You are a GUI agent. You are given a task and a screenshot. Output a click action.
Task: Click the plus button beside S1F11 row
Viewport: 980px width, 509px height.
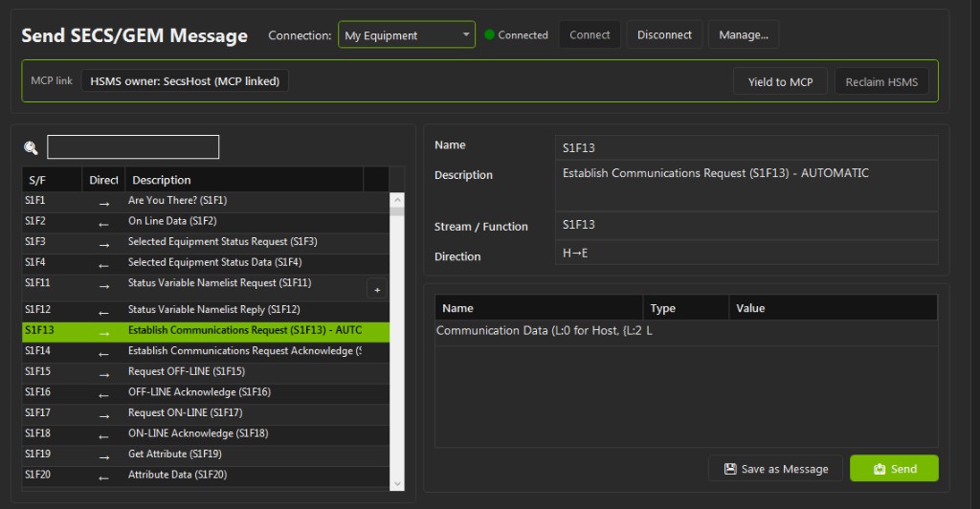coord(377,290)
